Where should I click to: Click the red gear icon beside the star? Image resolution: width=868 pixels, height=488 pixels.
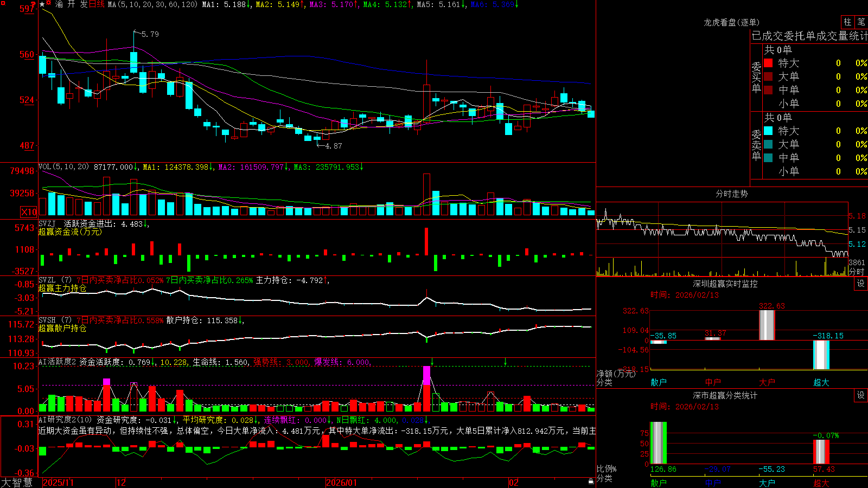coord(48,3)
